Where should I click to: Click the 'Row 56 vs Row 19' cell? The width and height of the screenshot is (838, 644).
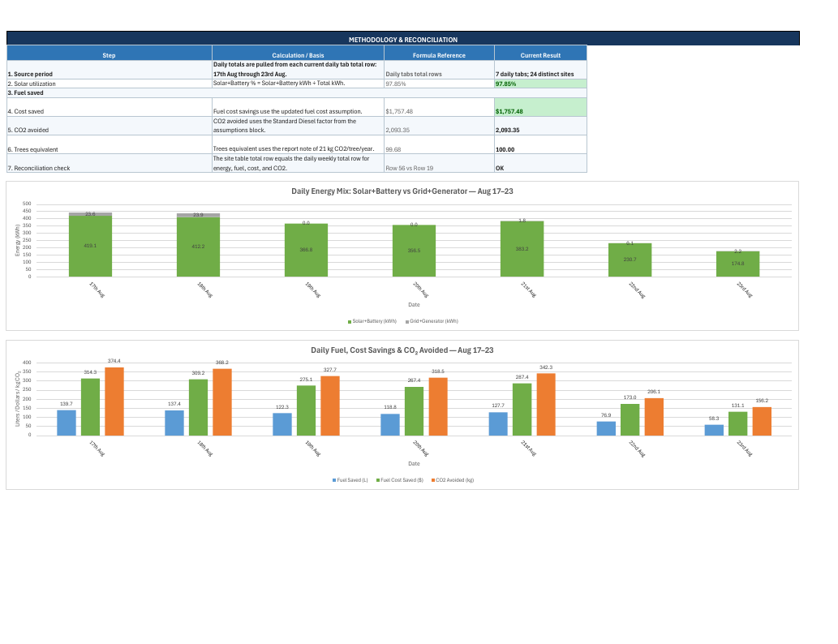439,164
